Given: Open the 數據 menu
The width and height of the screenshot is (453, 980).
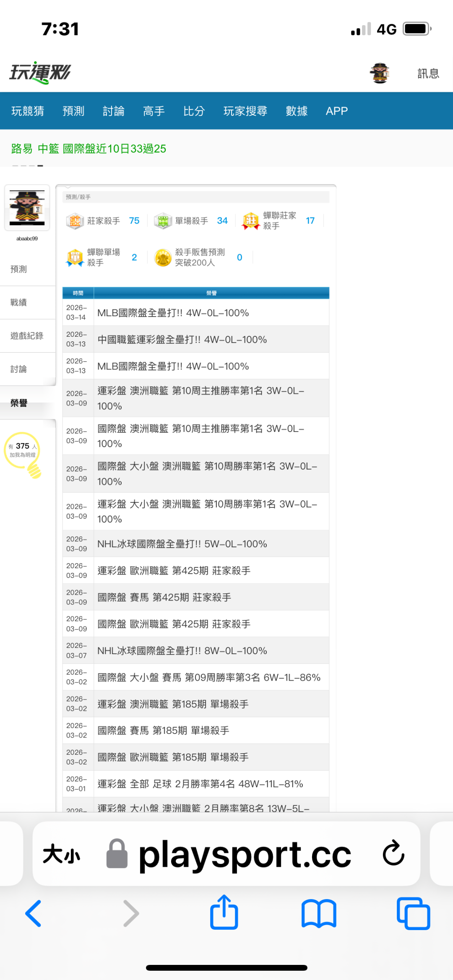Looking at the screenshot, I should click(x=297, y=111).
